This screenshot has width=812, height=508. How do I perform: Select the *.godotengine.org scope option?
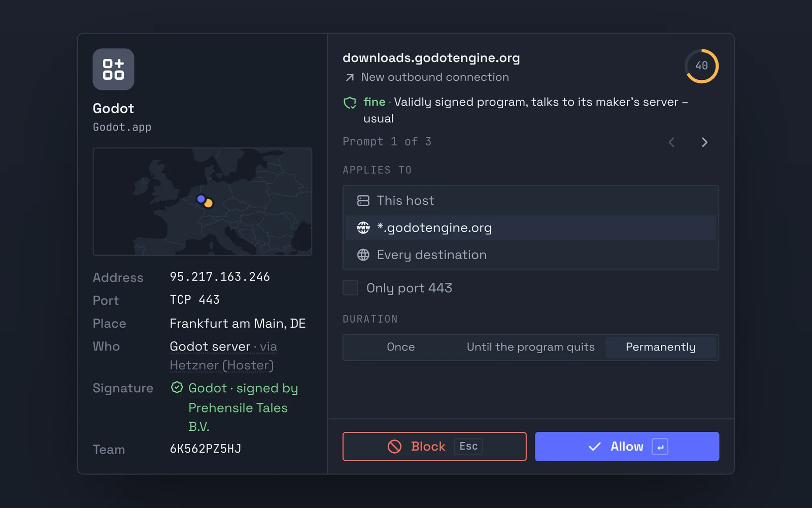tap(531, 228)
